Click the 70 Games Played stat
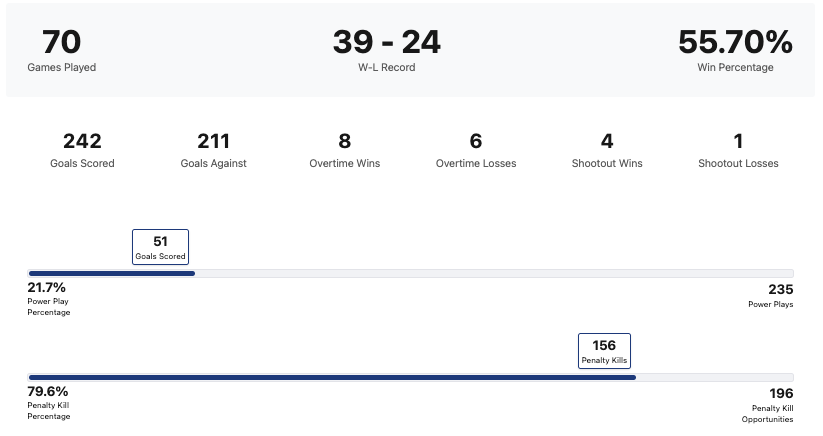 (61, 50)
